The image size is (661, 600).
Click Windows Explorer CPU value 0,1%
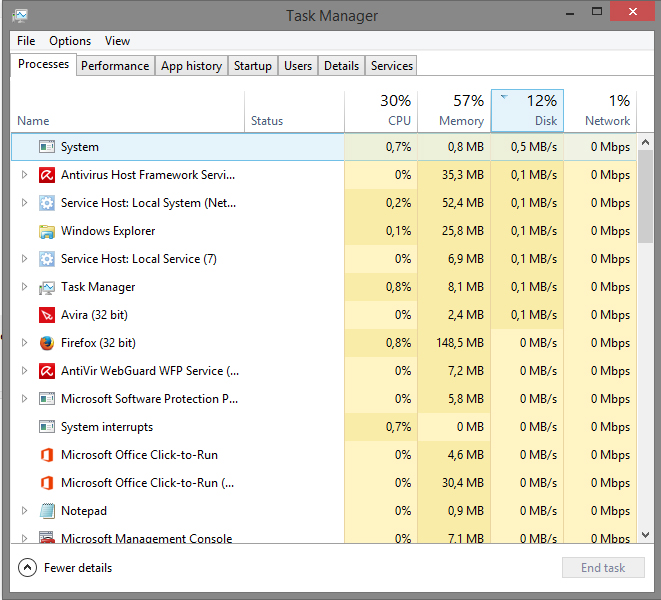[x=398, y=231]
